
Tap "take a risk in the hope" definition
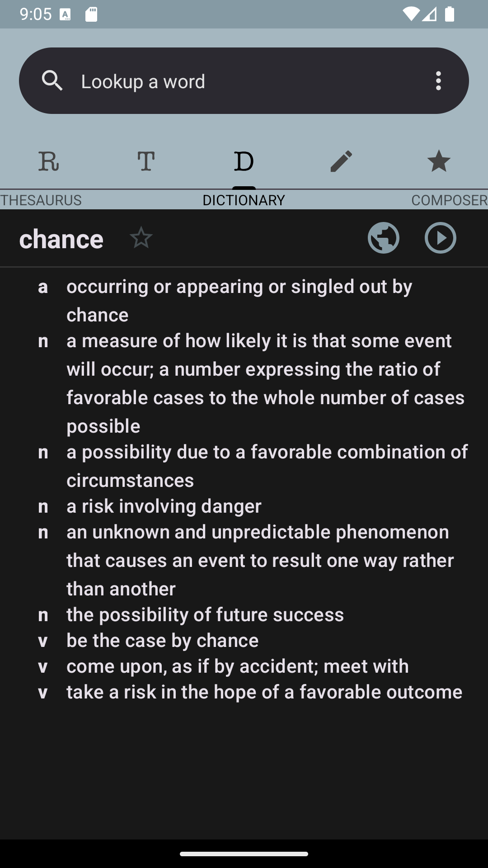point(264,692)
